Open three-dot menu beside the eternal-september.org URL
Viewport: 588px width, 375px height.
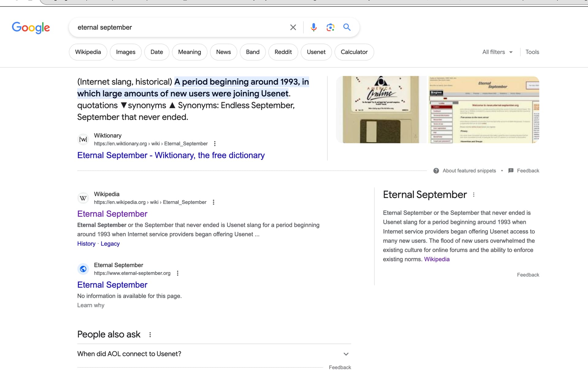pyautogui.click(x=178, y=273)
